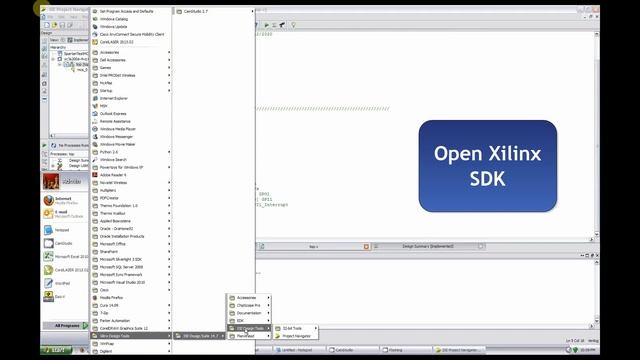
Task: Switch to CamStudio taskbar button
Action: pos(353,350)
